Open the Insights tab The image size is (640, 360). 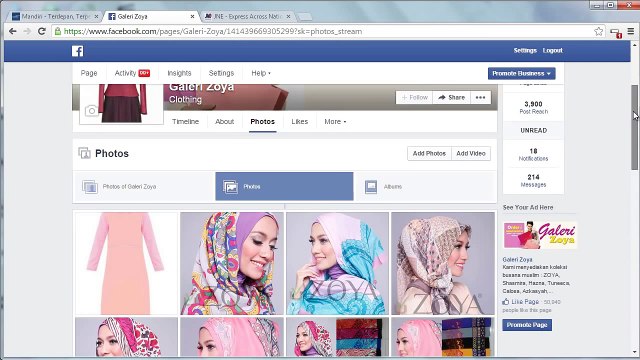[179, 73]
